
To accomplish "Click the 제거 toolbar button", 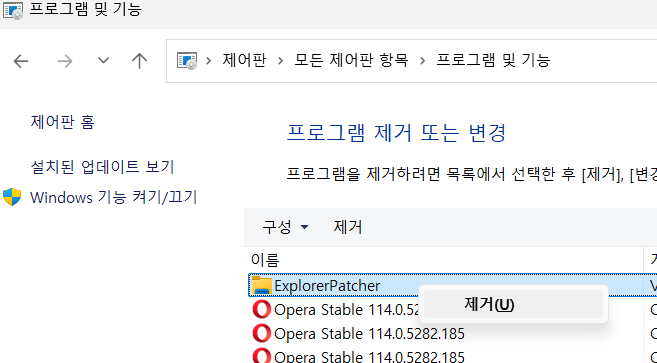I will point(347,227).
